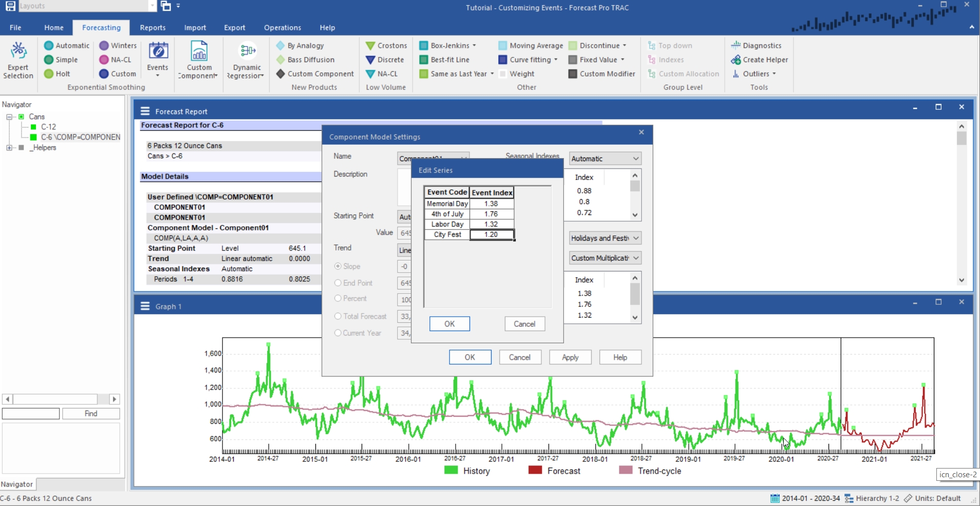Select Holt smoothing model
The width and height of the screenshot is (980, 506).
[x=57, y=74]
